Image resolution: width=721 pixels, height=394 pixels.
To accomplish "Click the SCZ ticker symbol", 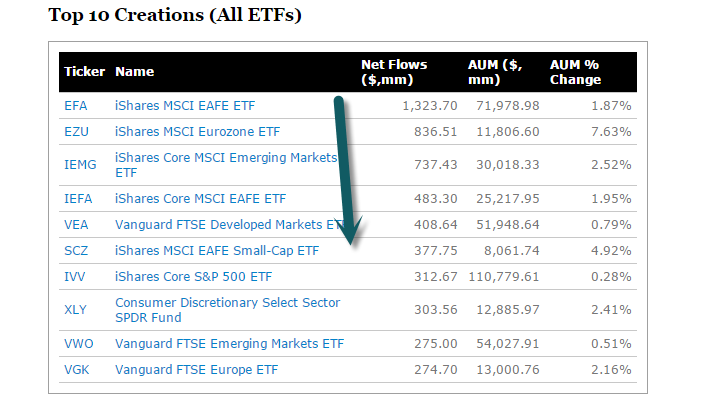I will [x=76, y=251].
